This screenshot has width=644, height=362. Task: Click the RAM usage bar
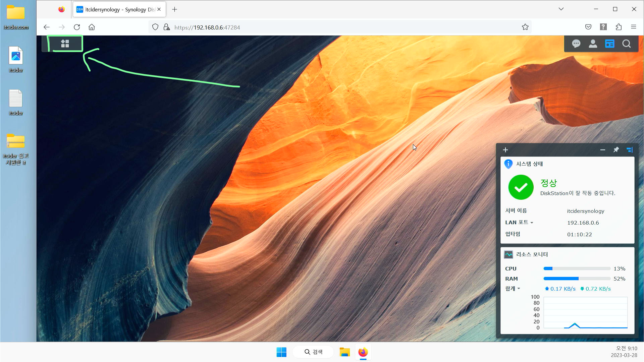click(x=577, y=279)
